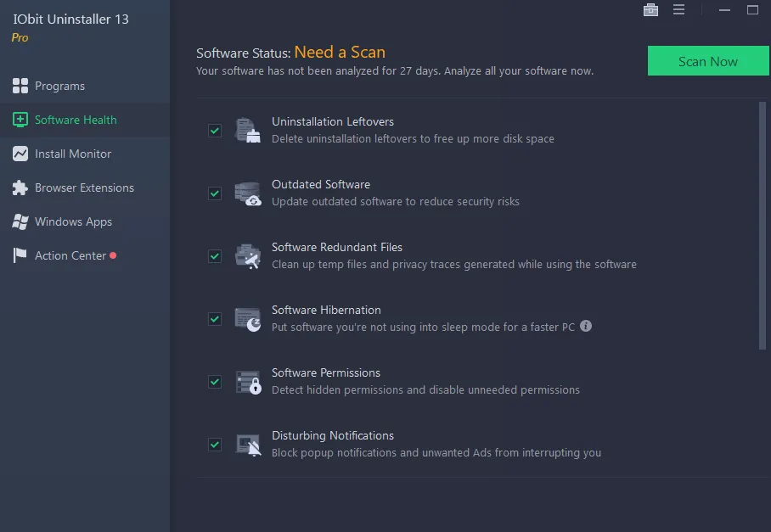Open the hamburger menu
This screenshot has width=771, height=532.
coord(677,9)
